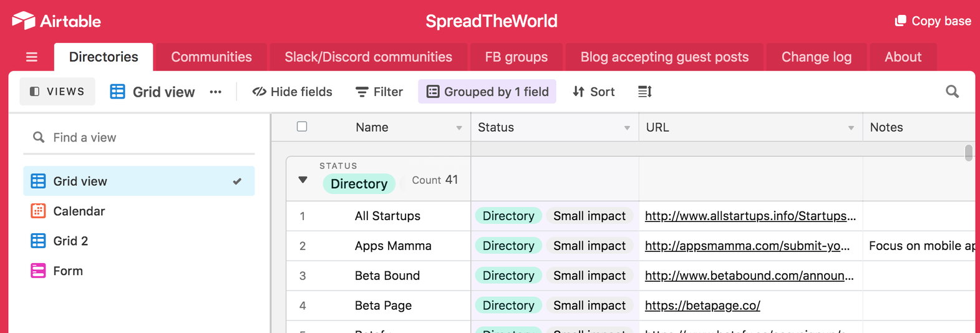Screen dimensions: 980x333
Task: Open the URL column dropdown arrow
Action: 851,128
